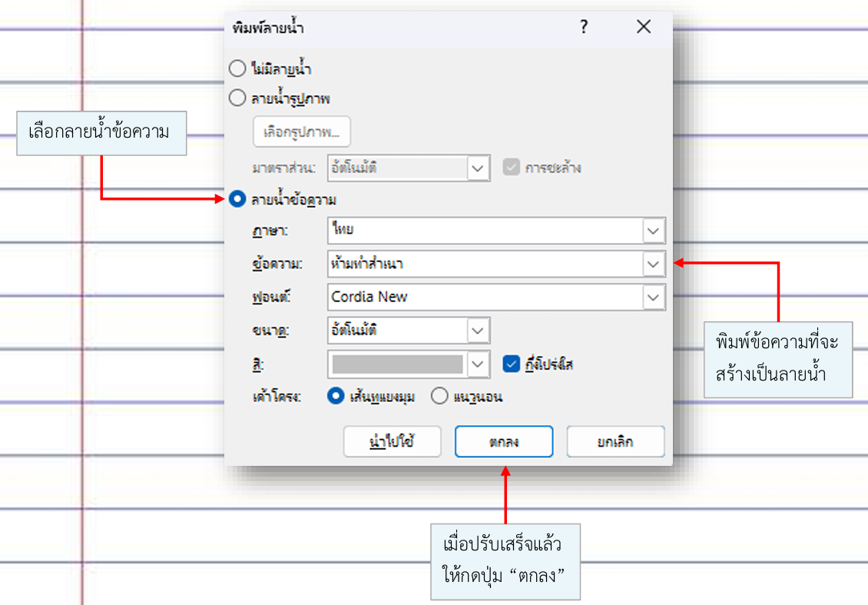868x605 pixels.
Task: Click into the watermark text field ห้ามทำสำเนา
Action: point(484,264)
